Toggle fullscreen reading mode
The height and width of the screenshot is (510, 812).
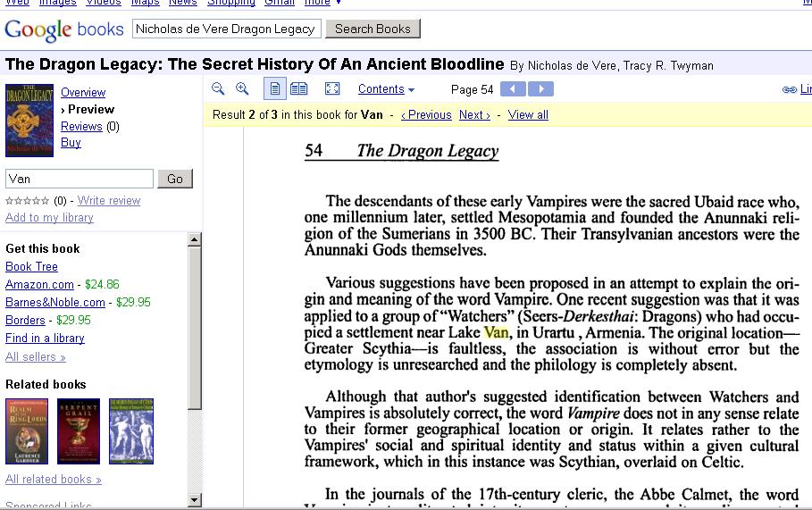(332, 88)
